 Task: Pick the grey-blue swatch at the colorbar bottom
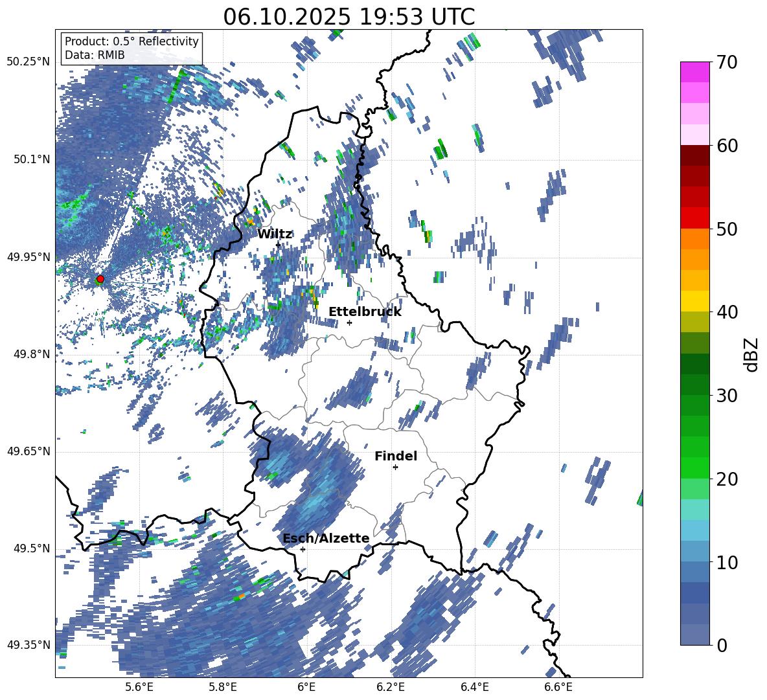694,635
